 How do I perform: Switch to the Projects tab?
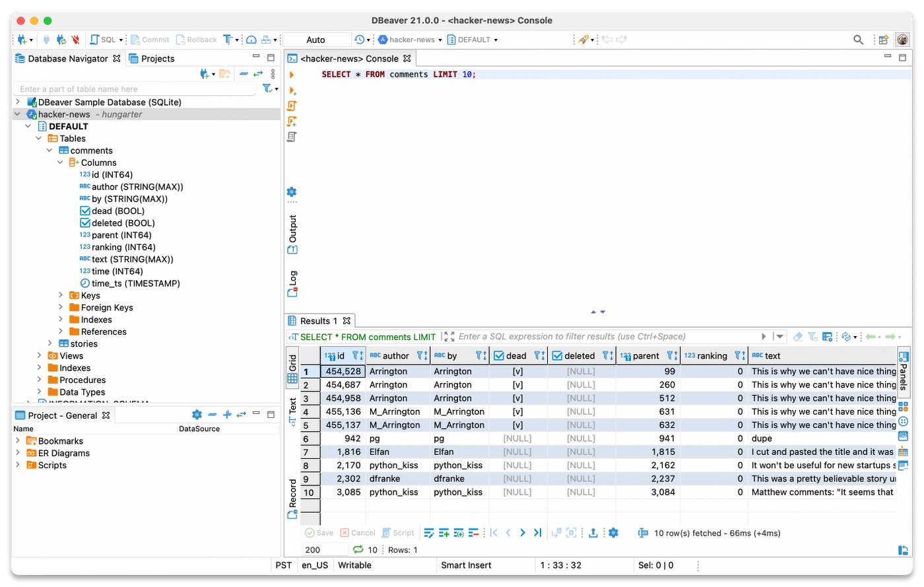(x=152, y=58)
